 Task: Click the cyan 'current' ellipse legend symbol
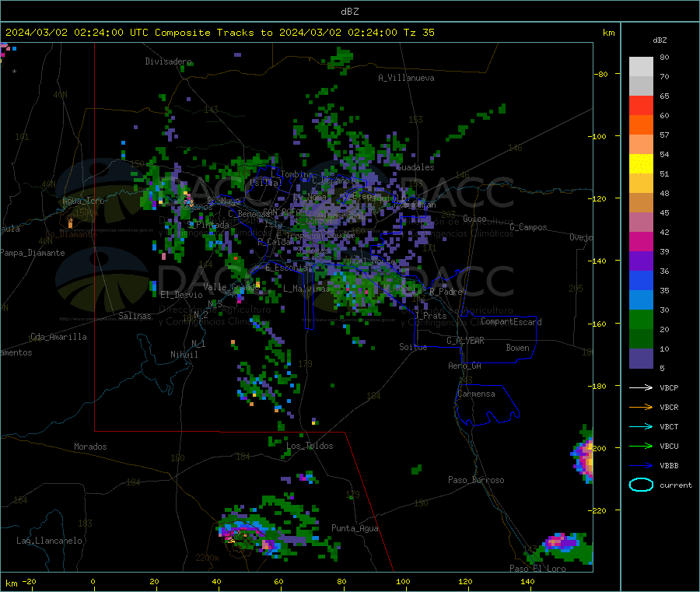tap(641, 485)
